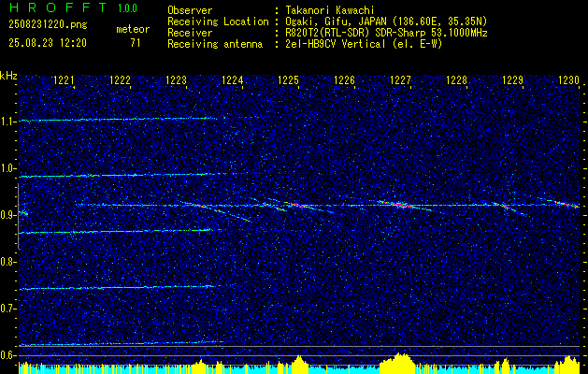Click the intensity peak below 1225
Image resolution: width=588 pixels, height=374 pixels.
pos(299,364)
